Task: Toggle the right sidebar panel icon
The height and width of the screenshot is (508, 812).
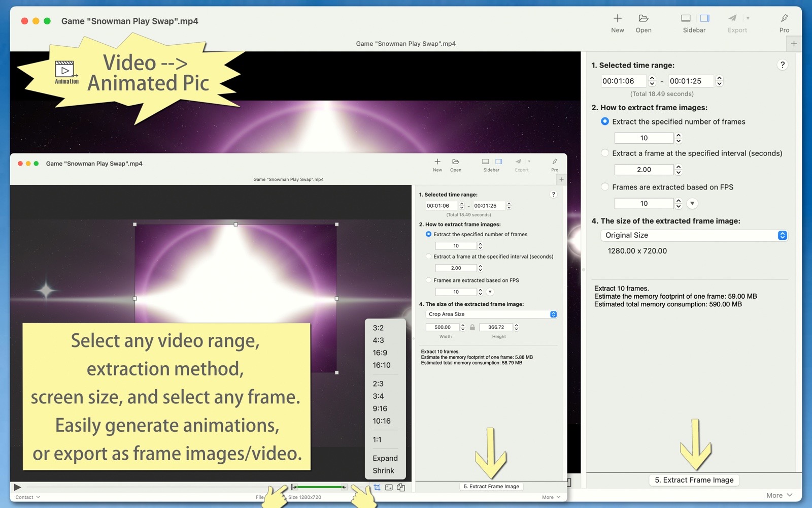Action: [x=704, y=18]
